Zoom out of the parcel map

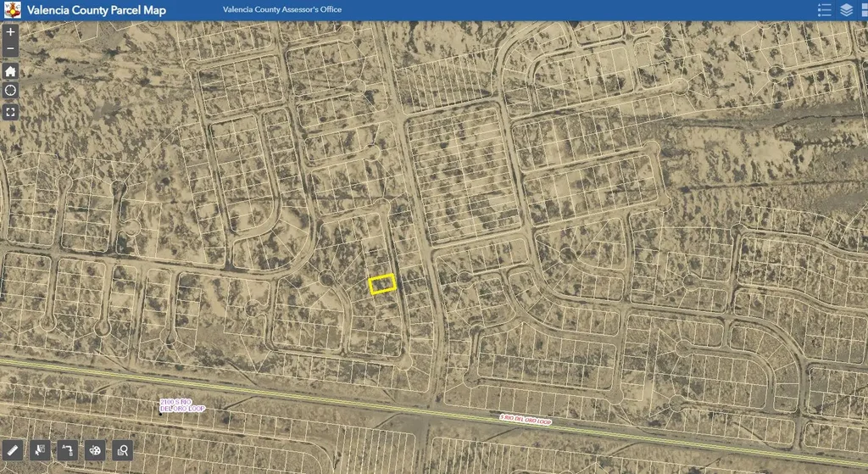(10, 49)
